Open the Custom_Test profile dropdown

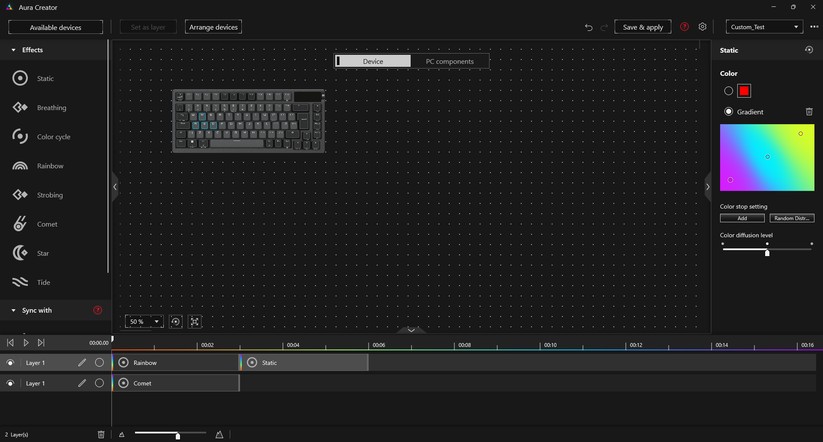(764, 27)
